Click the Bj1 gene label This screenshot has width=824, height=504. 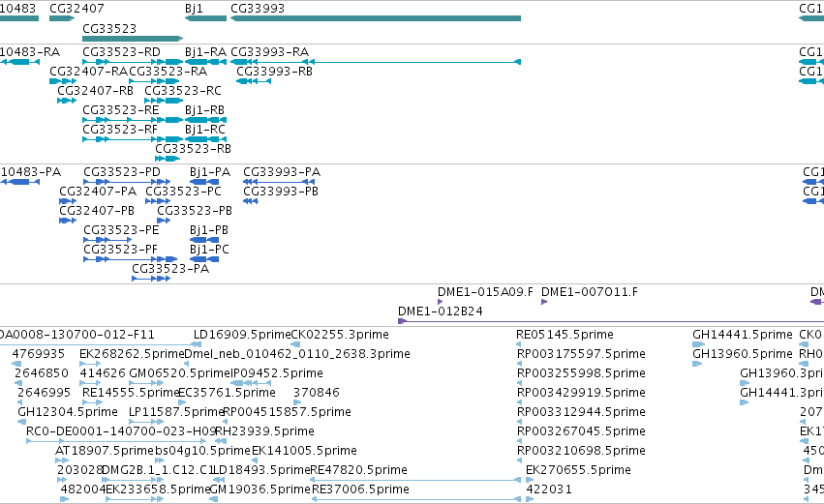(x=194, y=9)
